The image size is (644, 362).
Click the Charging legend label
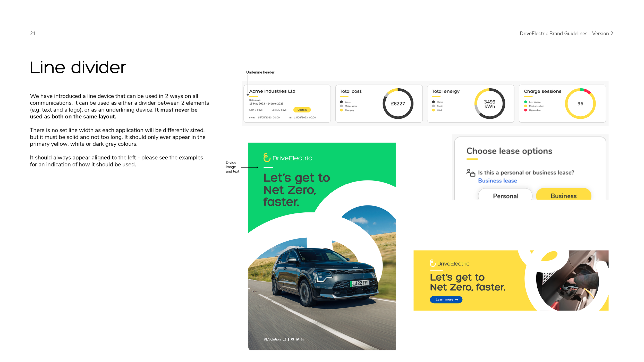[349, 110]
